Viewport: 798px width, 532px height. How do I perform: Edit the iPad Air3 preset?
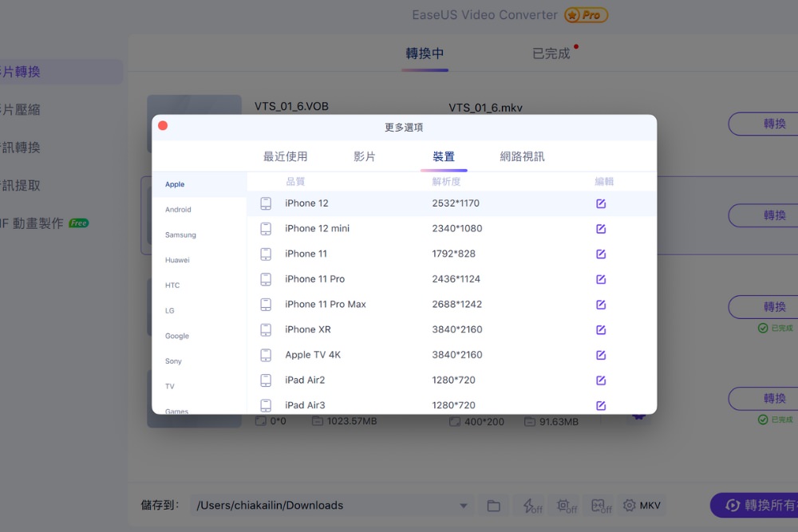coord(601,405)
